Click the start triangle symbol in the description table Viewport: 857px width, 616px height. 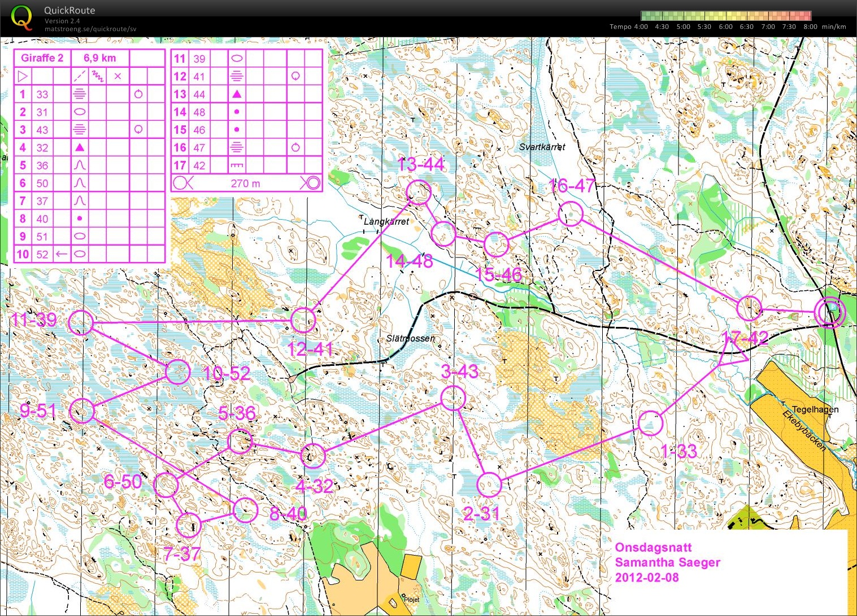point(23,76)
